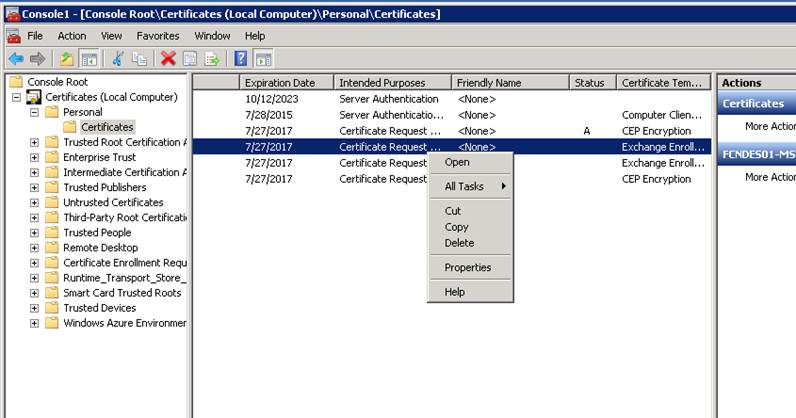Click the Back arrow in toolbar
Image resolution: width=796 pixels, height=418 pixels.
point(16,59)
